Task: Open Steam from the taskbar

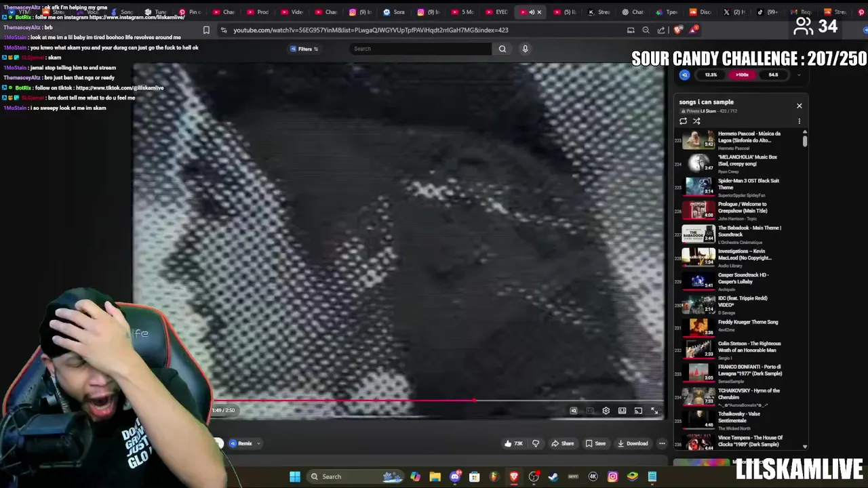Action: click(553, 476)
